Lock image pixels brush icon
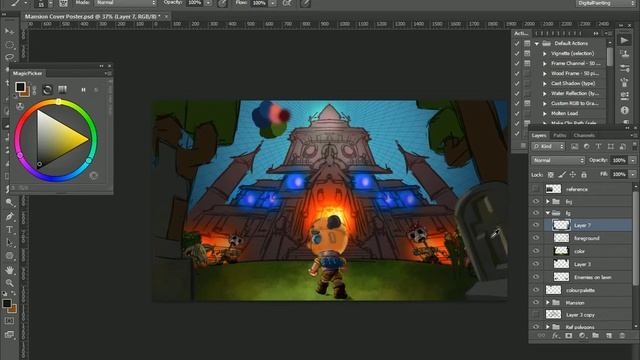640x360 pixels. (x=562, y=175)
